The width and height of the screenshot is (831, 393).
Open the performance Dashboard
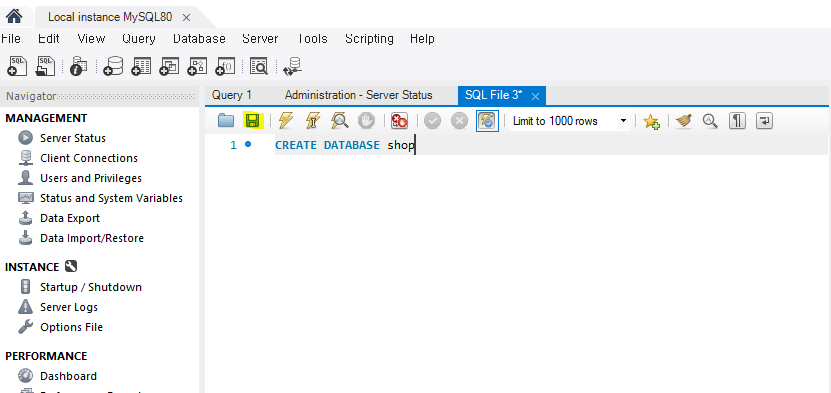(68, 376)
